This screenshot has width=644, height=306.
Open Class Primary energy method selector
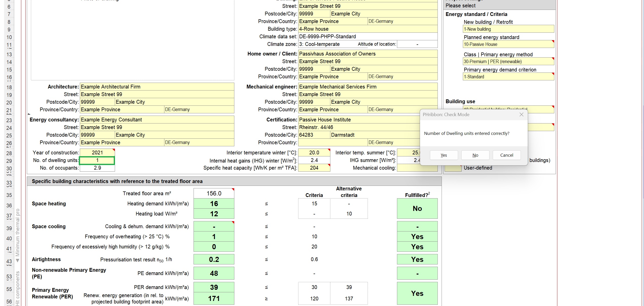(x=508, y=62)
